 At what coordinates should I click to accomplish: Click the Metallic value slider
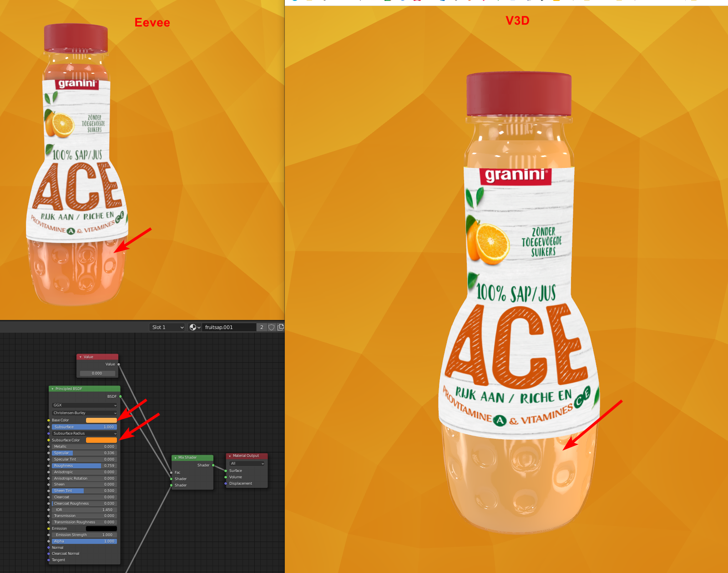point(85,446)
